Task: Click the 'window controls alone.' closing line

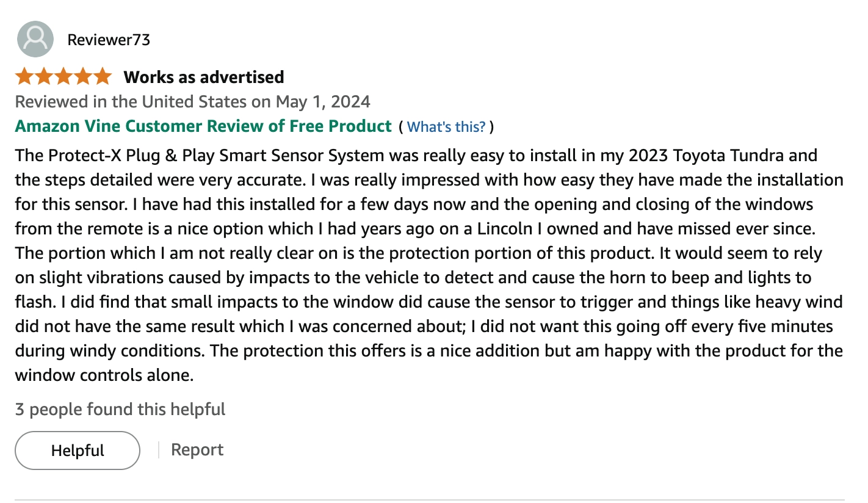Action: (x=104, y=375)
